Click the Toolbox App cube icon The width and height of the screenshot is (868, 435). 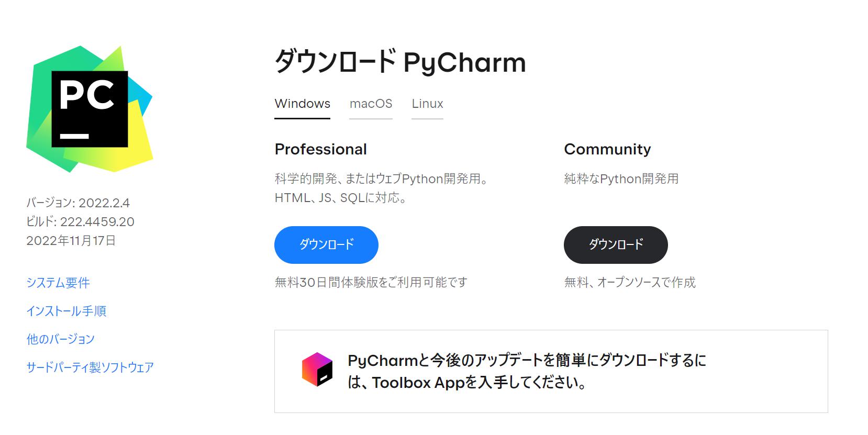317,370
